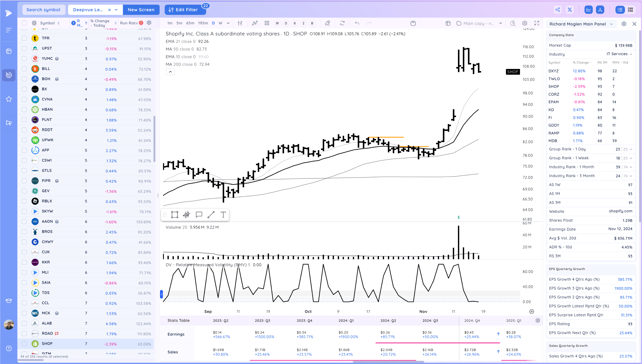
Task: Click the New Screen button
Action: pyautogui.click(x=141, y=10)
